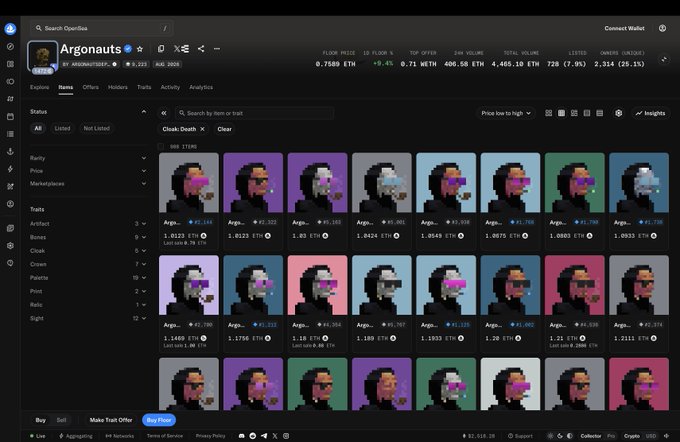Open the Insights panel
680x442 pixels.
click(650, 113)
